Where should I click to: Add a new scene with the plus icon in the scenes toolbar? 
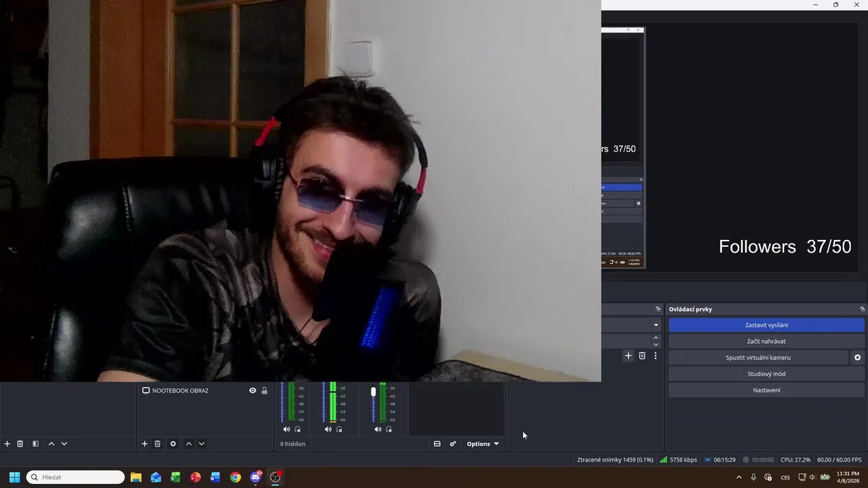(x=7, y=444)
